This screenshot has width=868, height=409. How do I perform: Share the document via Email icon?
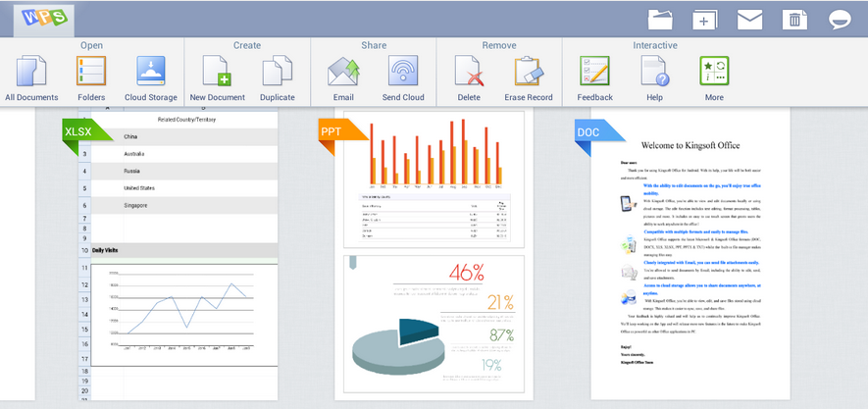[343, 72]
